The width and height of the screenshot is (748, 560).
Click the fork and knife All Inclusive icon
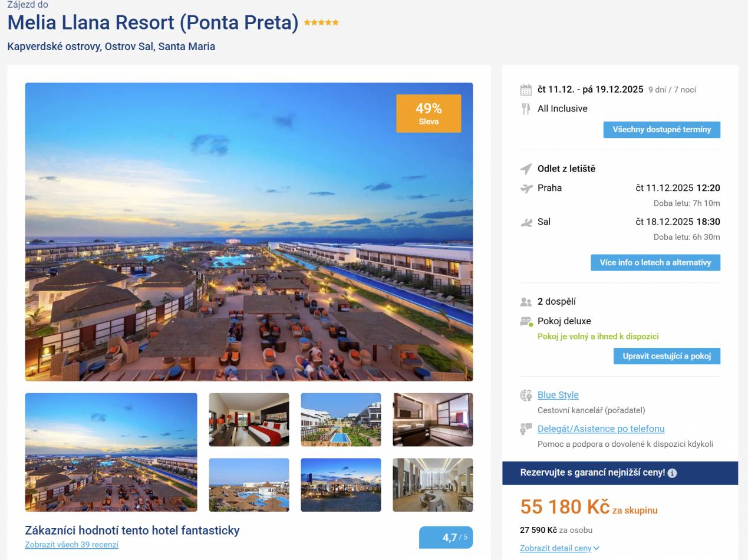click(x=526, y=108)
